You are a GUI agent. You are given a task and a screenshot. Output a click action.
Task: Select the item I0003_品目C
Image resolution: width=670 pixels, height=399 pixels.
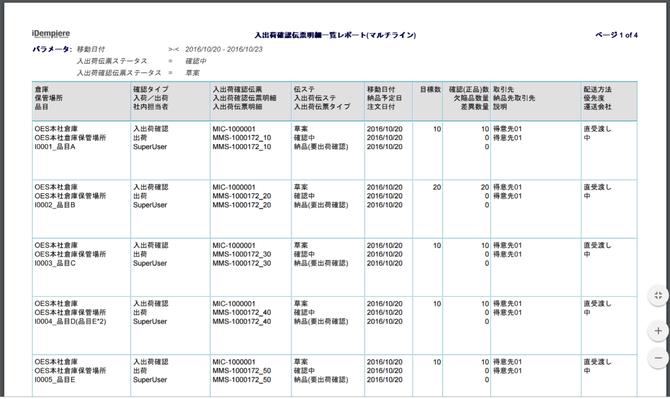[55, 263]
